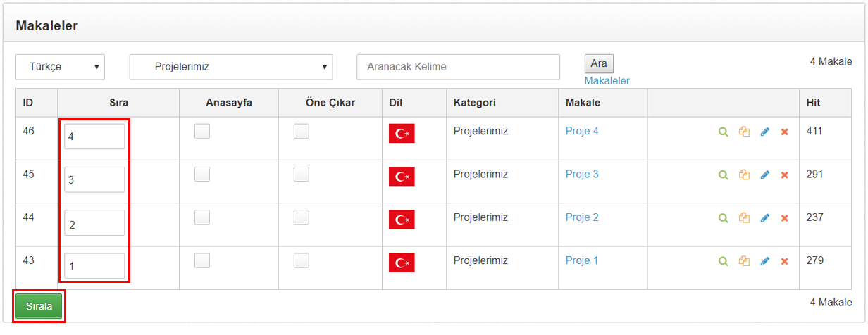This screenshot has width=868, height=335.
Task: Check Anasayfa checkbox for article ID 46
Action: [202, 131]
